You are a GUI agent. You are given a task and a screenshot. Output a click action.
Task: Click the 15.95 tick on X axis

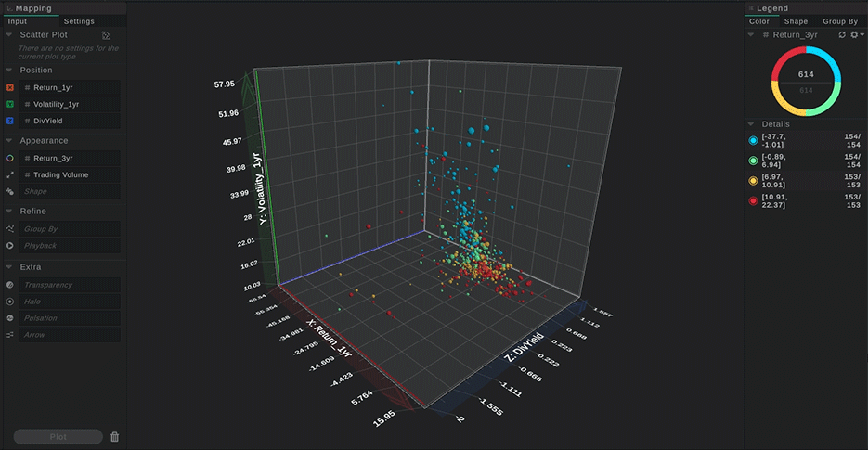tap(384, 418)
